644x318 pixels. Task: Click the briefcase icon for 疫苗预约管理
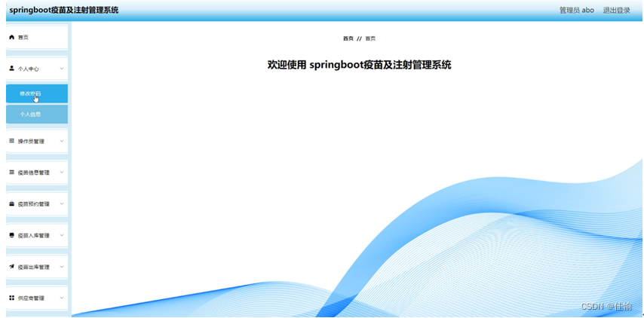coord(11,204)
